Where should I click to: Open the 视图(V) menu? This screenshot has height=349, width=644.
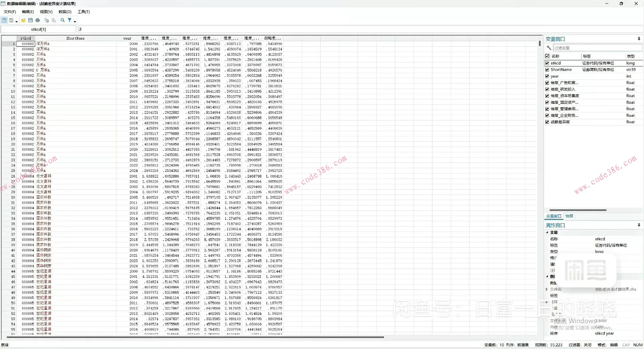tap(46, 12)
